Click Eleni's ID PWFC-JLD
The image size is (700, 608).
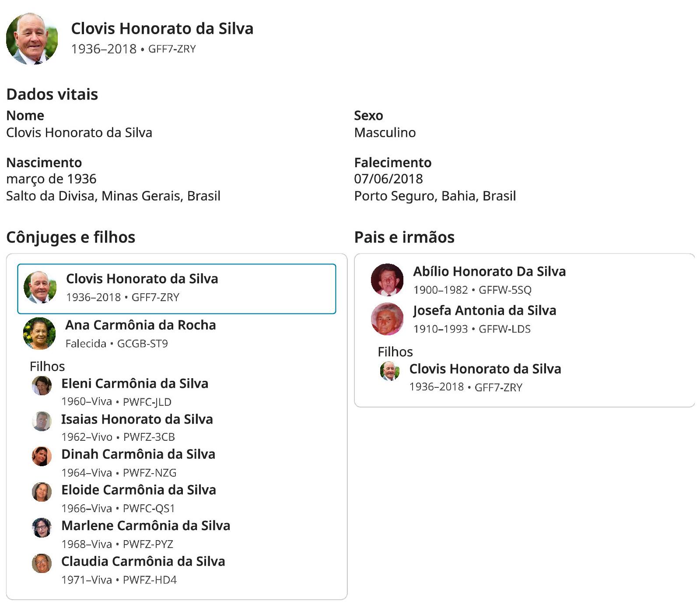[147, 402]
